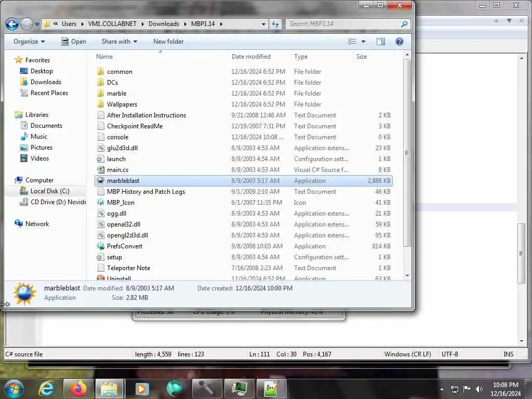The height and width of the screenshot is (399, 532).
Task: Select the After Installation Instructions file
Action: pos(146,115)
